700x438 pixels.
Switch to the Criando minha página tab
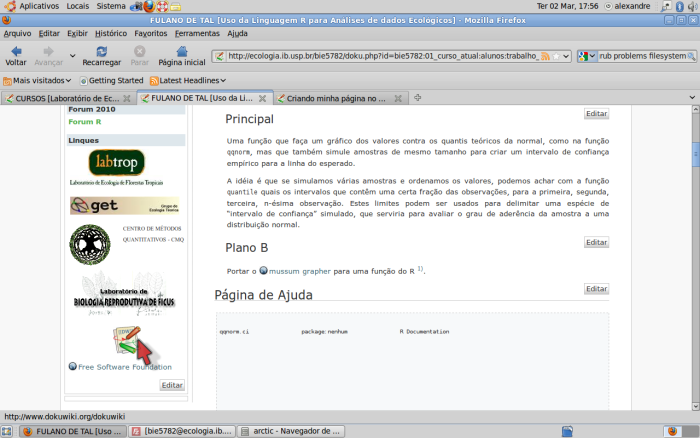click(x=335, y=99)
